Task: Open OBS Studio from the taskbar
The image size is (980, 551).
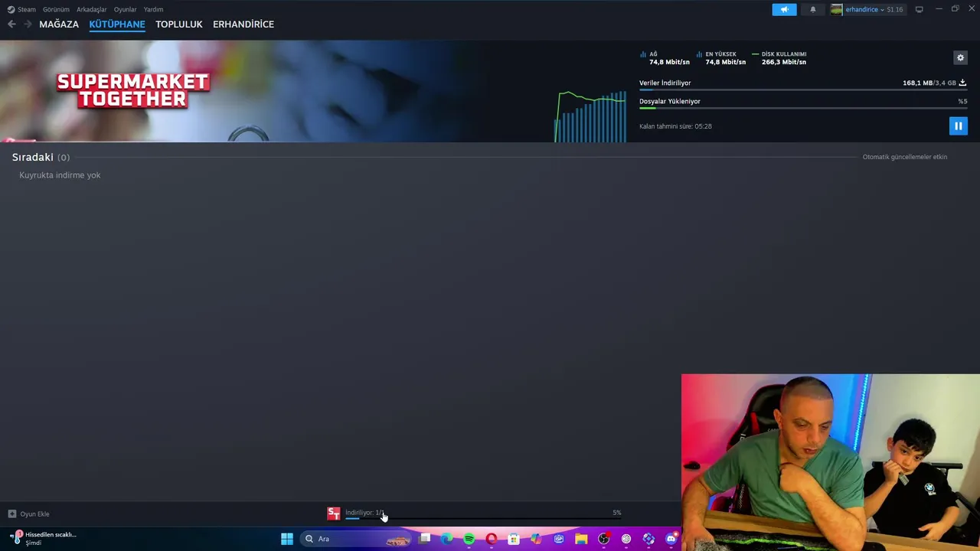Action: pyautogui.click(x=603, y=539)
